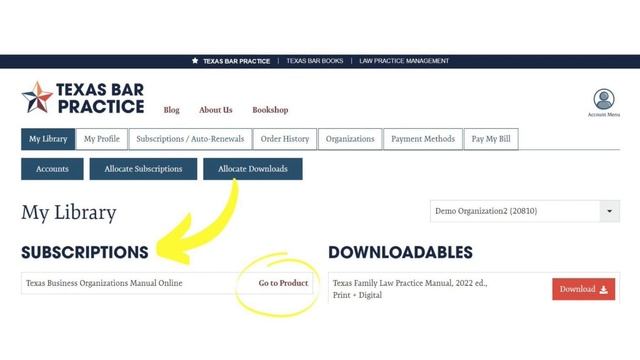Open the About Us link
Screen dimensions: 640x360
pyautogui.click(x=216, y=110)
